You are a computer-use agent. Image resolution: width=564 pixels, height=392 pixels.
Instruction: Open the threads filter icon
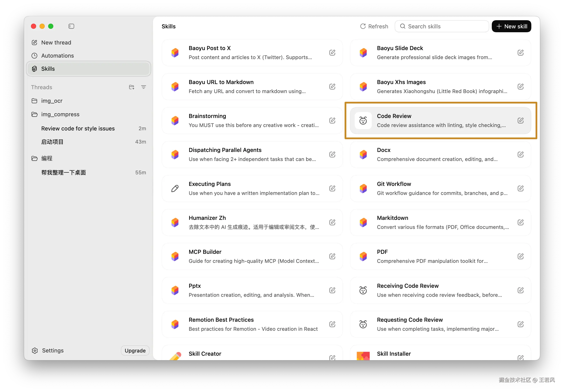[x=143, y=87]
